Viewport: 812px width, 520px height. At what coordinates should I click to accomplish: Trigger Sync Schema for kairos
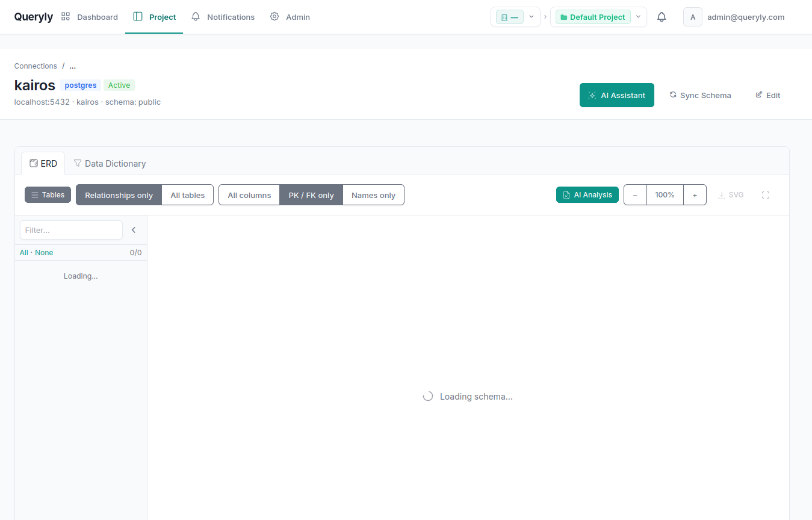[700, 95]
